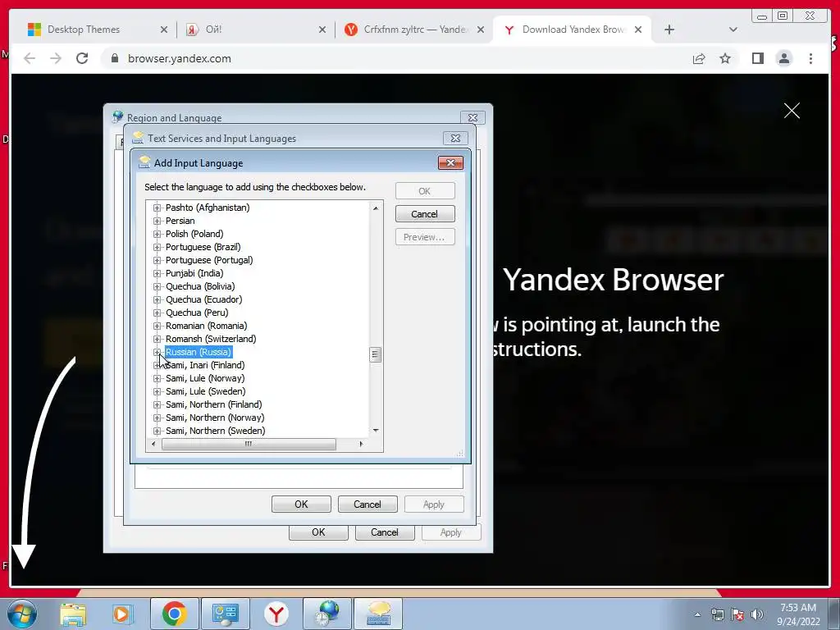Switch to Crfxfnm zyltrc Yandex tab
Image resolution: width=840 pixels, height=630 pixels.
click(407, 30)
